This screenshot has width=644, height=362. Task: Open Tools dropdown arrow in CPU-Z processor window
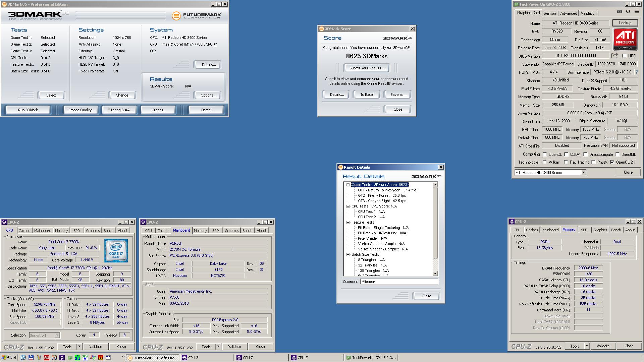[x=79, y=347]
